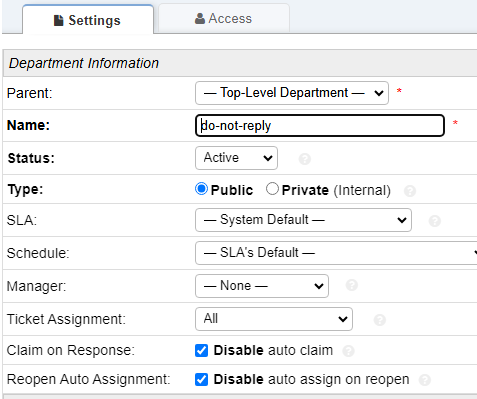Open the Parent department dropdown

click(x=292, y=93)
